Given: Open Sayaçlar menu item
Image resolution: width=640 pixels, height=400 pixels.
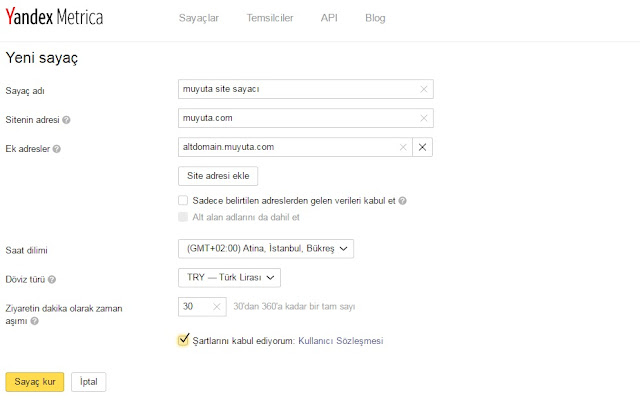Looking at the screenshot, I should point(199,18).
